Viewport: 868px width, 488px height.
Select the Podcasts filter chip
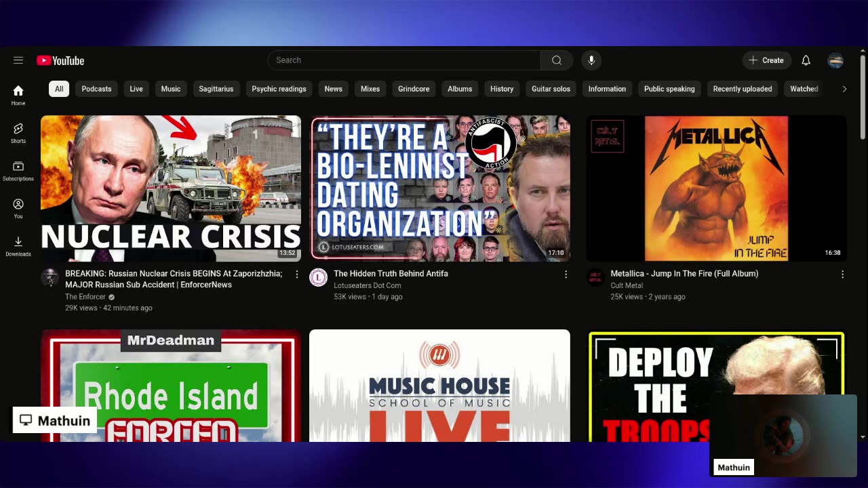click(96, 89)
